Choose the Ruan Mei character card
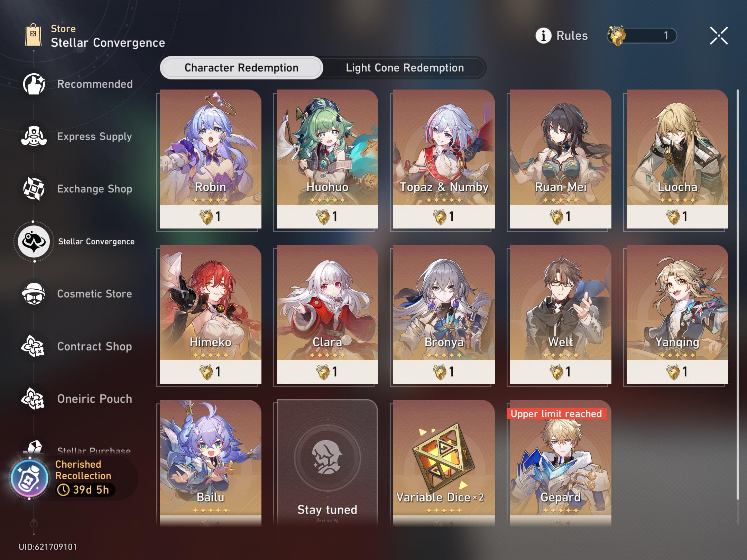The image size is (747, 560). coord(561,159)
